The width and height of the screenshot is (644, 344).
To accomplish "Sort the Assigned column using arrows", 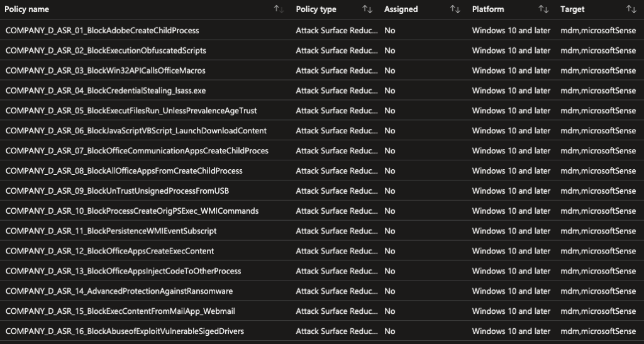I will [x=455, y=9].
